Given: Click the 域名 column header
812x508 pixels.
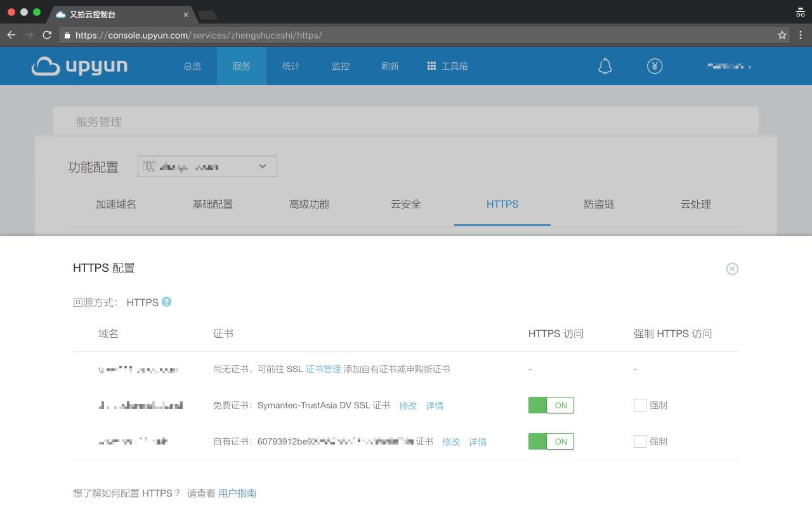Looking at the screenshot, I should coord(108,333).
